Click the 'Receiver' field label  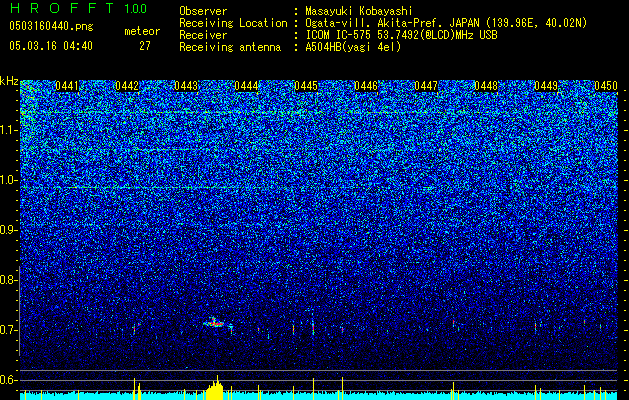click(203, 35)
